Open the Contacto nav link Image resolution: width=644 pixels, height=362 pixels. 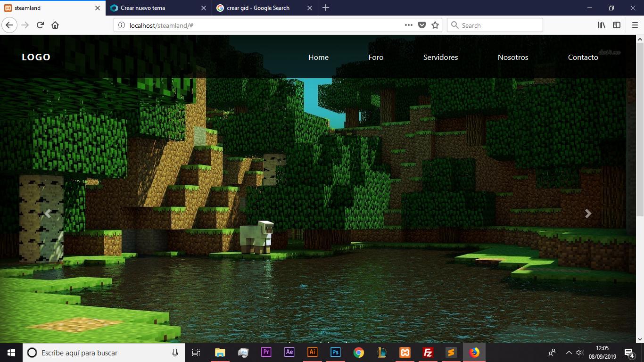click(x=583, y=57)
